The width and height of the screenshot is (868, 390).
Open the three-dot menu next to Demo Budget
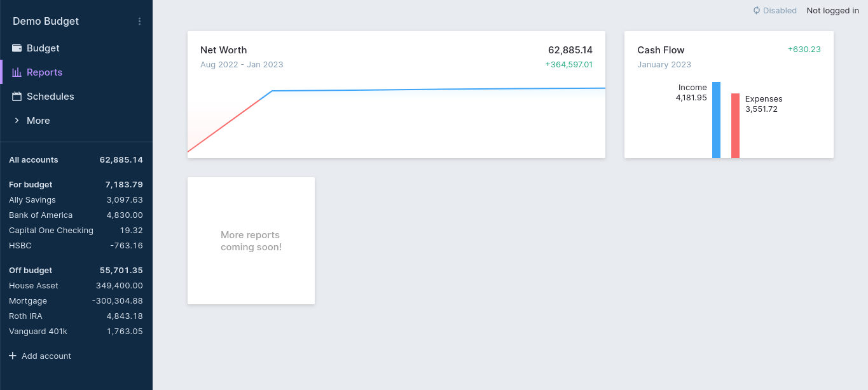pyautogui.click(x=140, y=22)
